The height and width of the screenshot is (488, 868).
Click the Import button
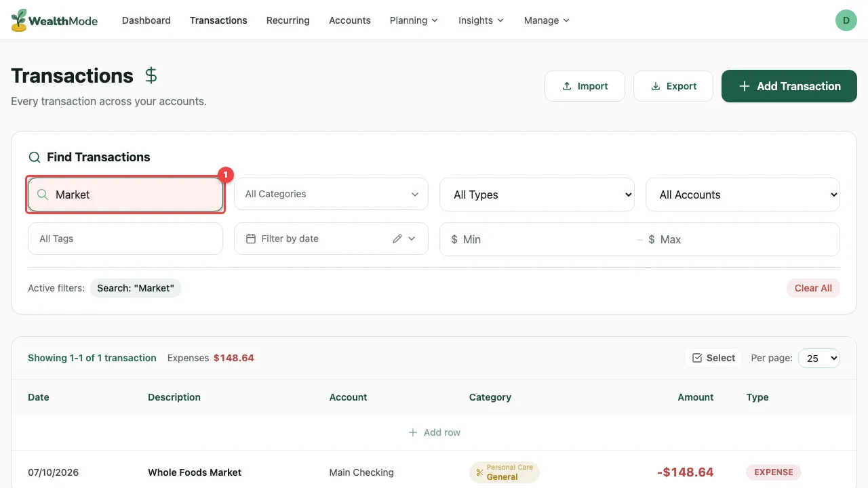coord(585,86)
